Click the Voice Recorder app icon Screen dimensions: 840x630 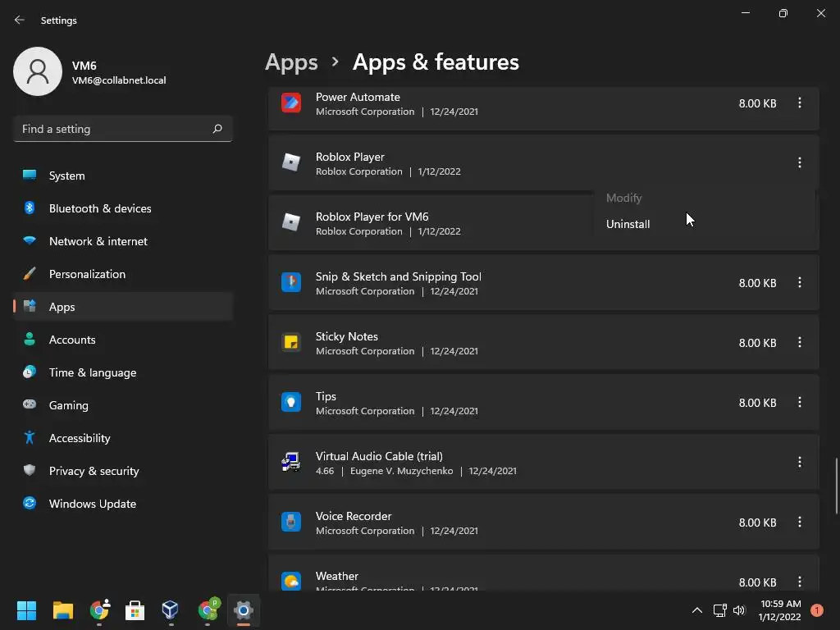pos(291,523)
